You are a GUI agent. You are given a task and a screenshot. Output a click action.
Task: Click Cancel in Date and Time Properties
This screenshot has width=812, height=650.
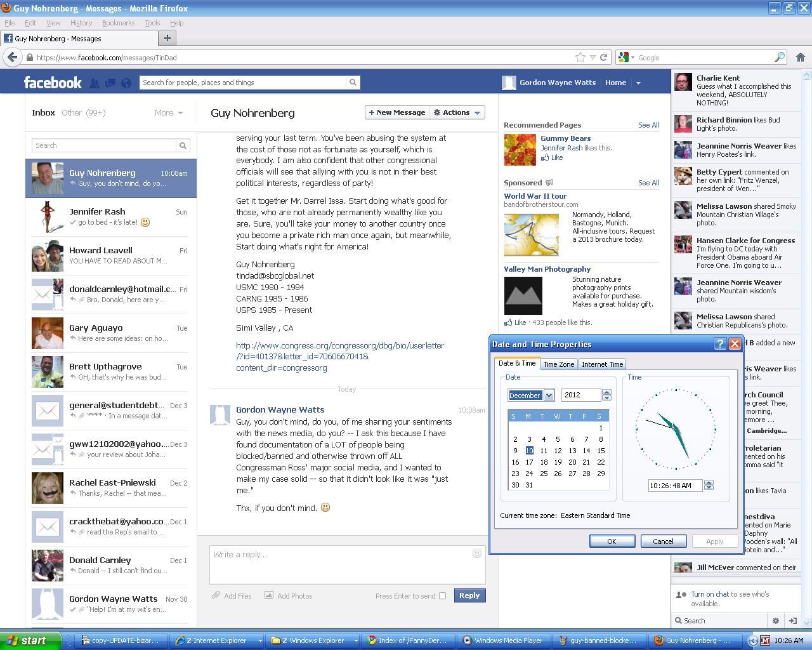[663, 541]
